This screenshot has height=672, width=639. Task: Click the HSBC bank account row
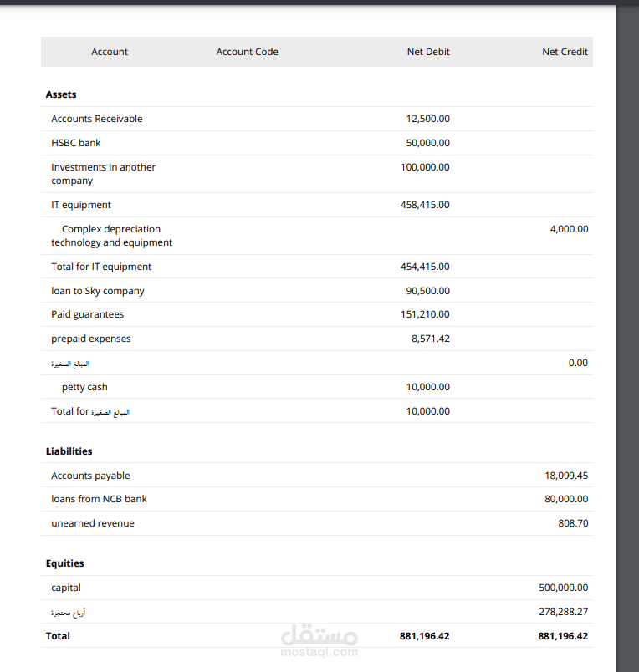[x=75, y=143]
